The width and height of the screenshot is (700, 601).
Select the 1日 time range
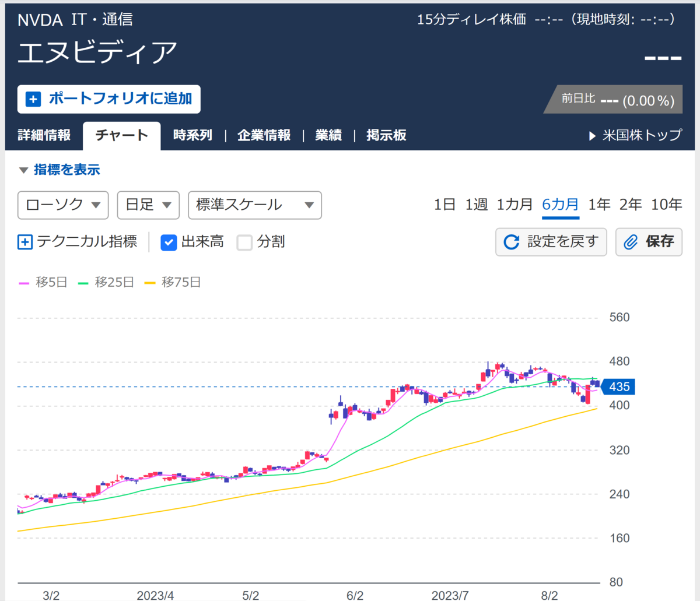pos(444,205)
